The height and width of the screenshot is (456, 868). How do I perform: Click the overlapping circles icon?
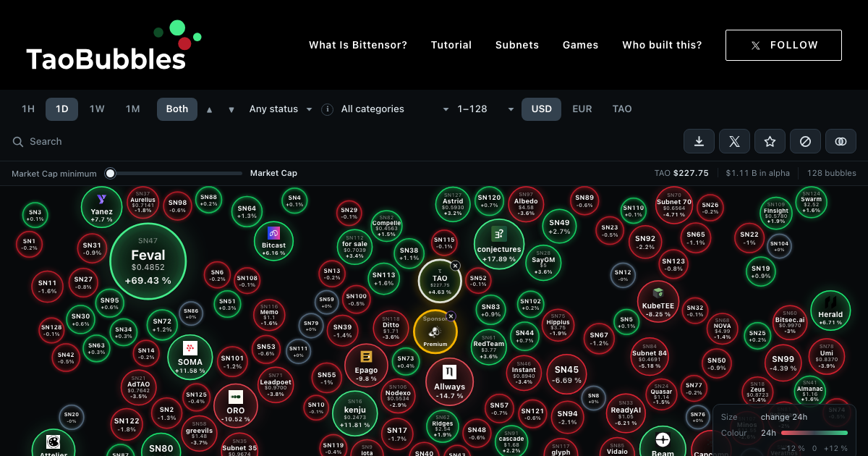click(841, 142)
